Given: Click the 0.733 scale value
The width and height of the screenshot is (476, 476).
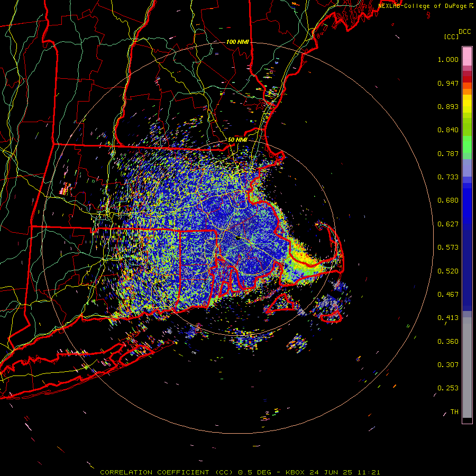Looking at the screenshot, I should coord(448,177).
